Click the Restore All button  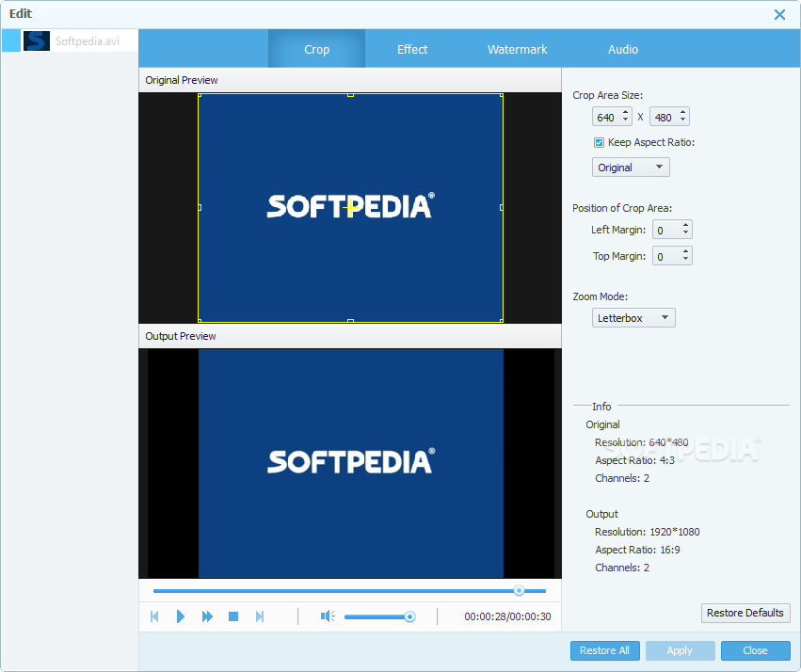[604, 650]
